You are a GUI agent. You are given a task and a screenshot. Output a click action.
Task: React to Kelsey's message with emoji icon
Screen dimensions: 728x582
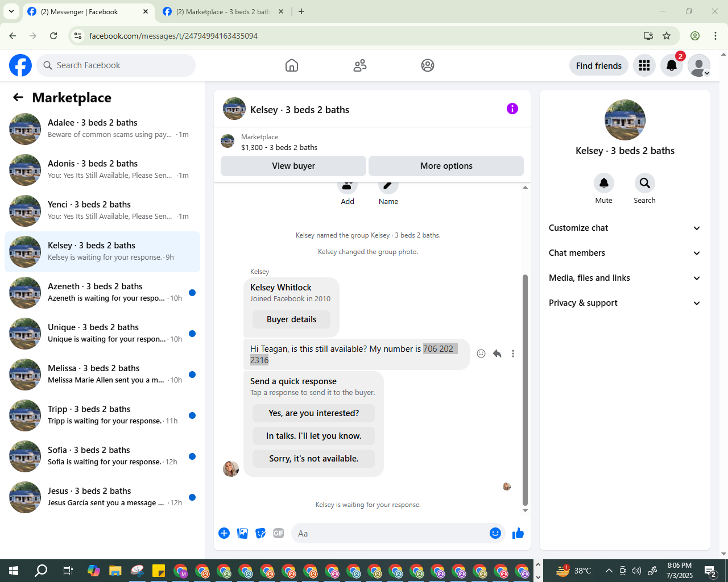tap(481, 354)
